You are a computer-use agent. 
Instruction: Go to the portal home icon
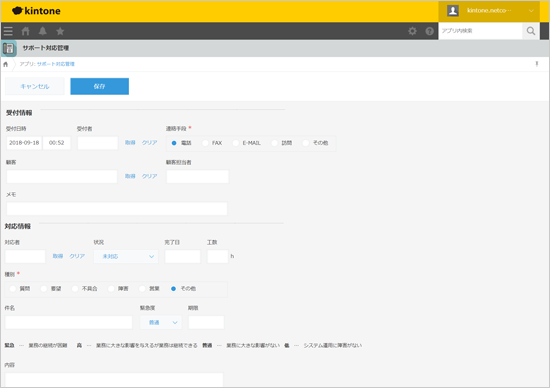[26, 31]
